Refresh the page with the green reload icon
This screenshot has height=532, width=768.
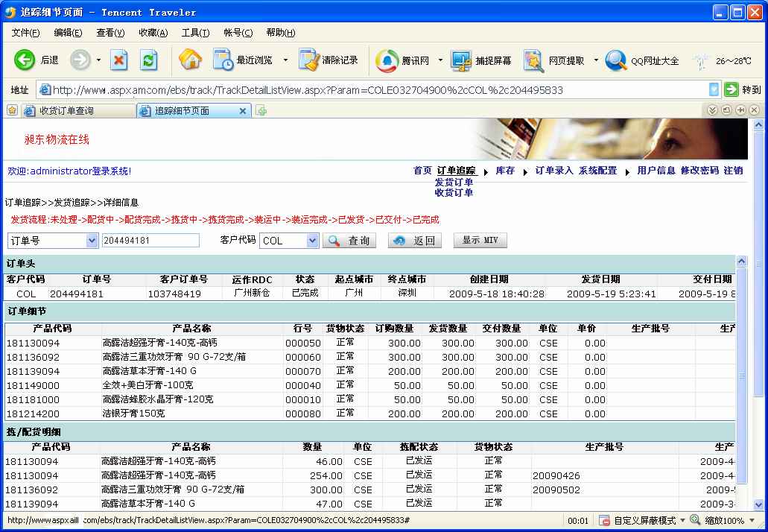click(149, 60)
